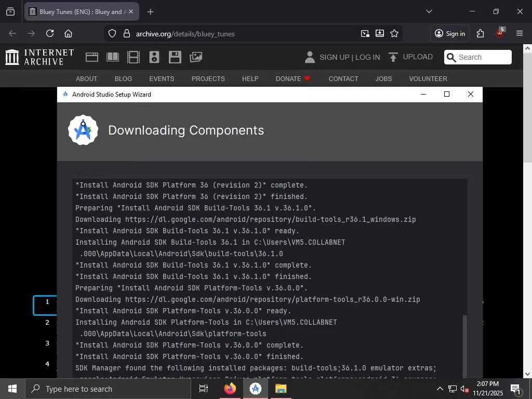Open uBlock Origin extension icon
Image resolution: width=532 pixels, height=399 pixels.
[500, 33]
